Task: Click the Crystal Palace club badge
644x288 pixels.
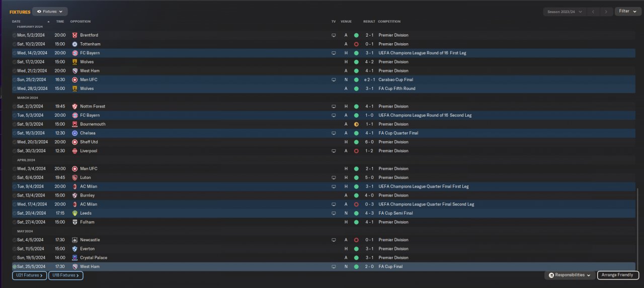Action: tap(74, 257)
